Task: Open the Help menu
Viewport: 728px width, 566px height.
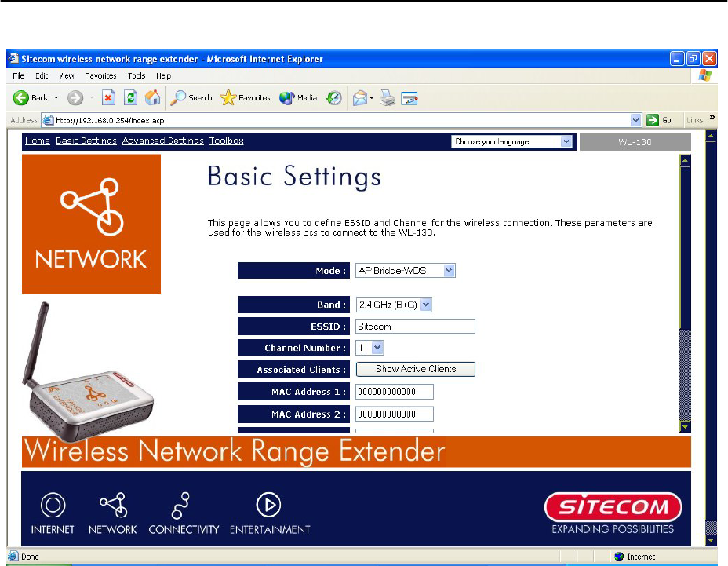Action: 163,75
